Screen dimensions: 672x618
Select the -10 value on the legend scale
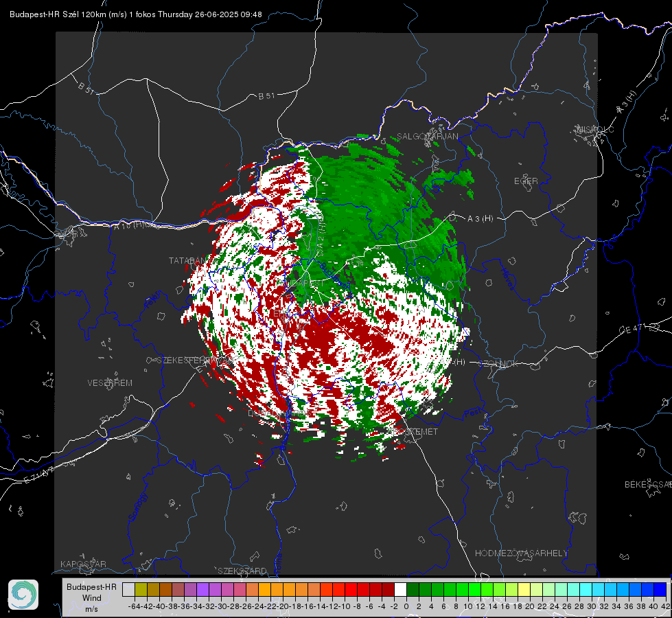click(x=345, y=606)
